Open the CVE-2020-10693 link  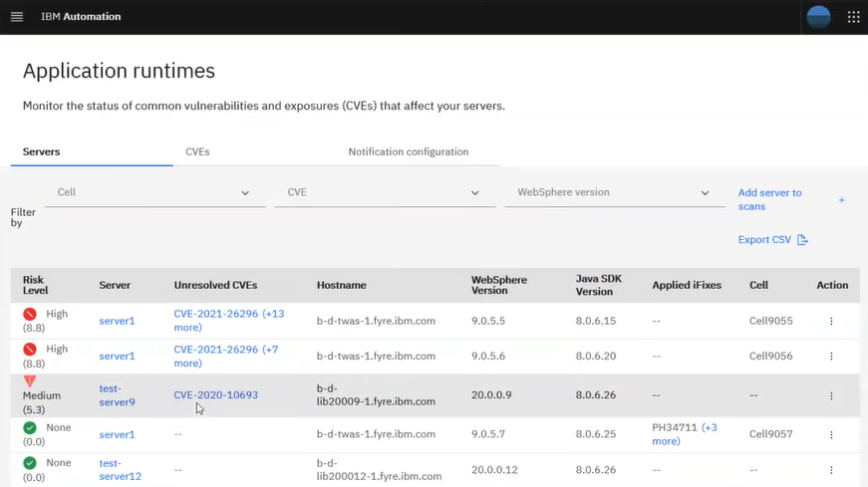[215, 395]
